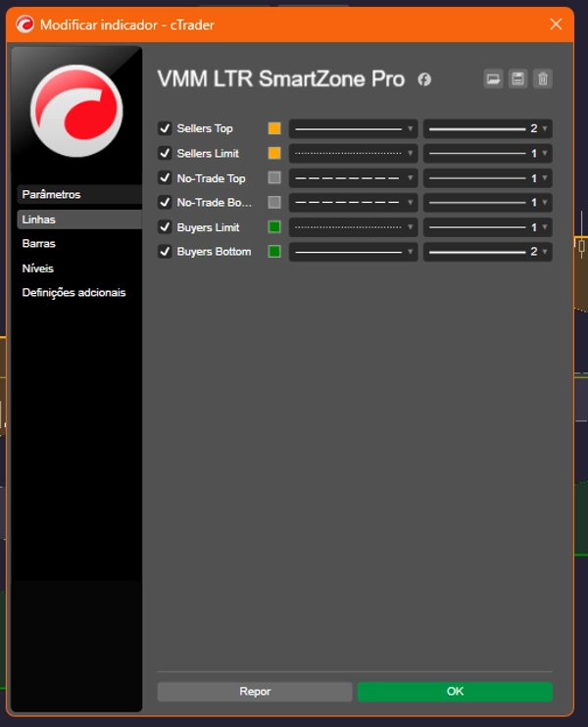Click the delete preset trash icon
The image size is (588, 727).
point(543,79)
